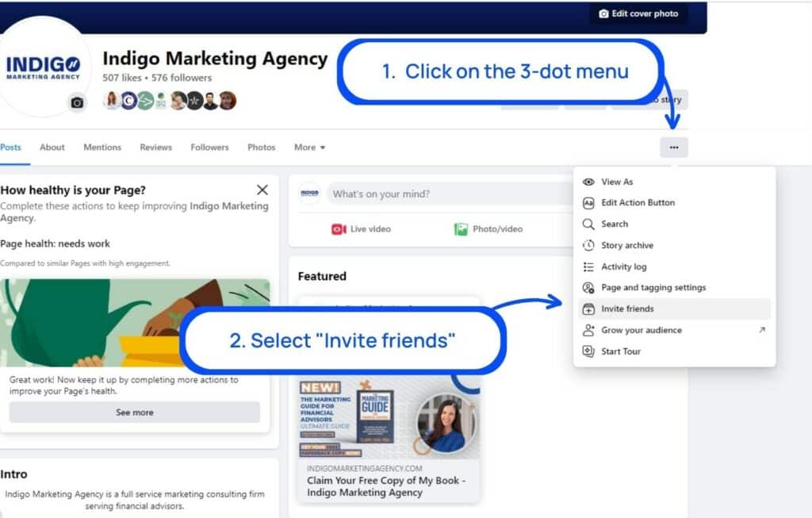Click the Intro section heading
Viewport: 812px width, 518px height.
(x=14, y=474)
